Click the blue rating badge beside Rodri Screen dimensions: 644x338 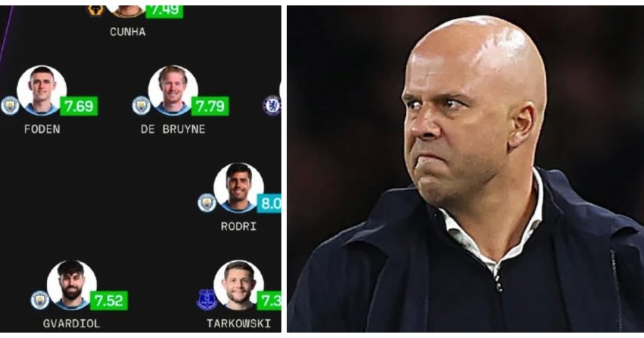coord(269,204)
